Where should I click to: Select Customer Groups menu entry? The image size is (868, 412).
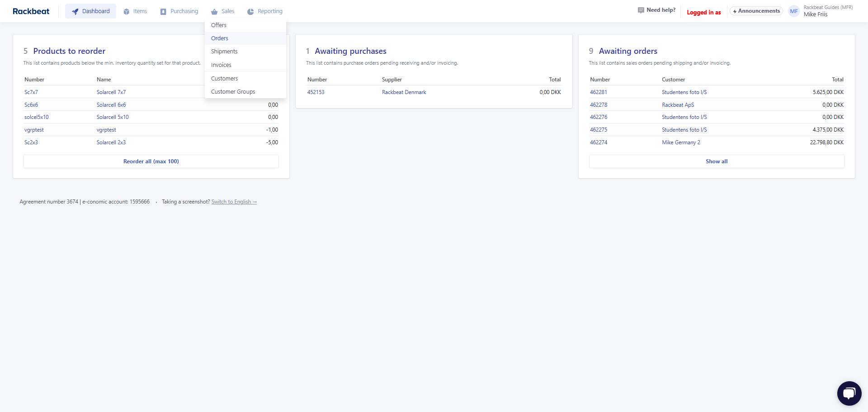click(233, 92)
